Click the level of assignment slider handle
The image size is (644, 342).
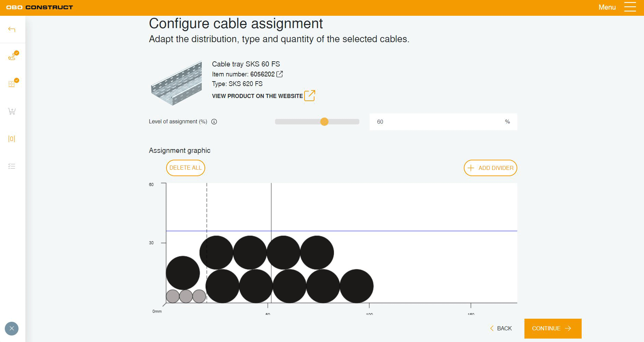pos(324,122)
